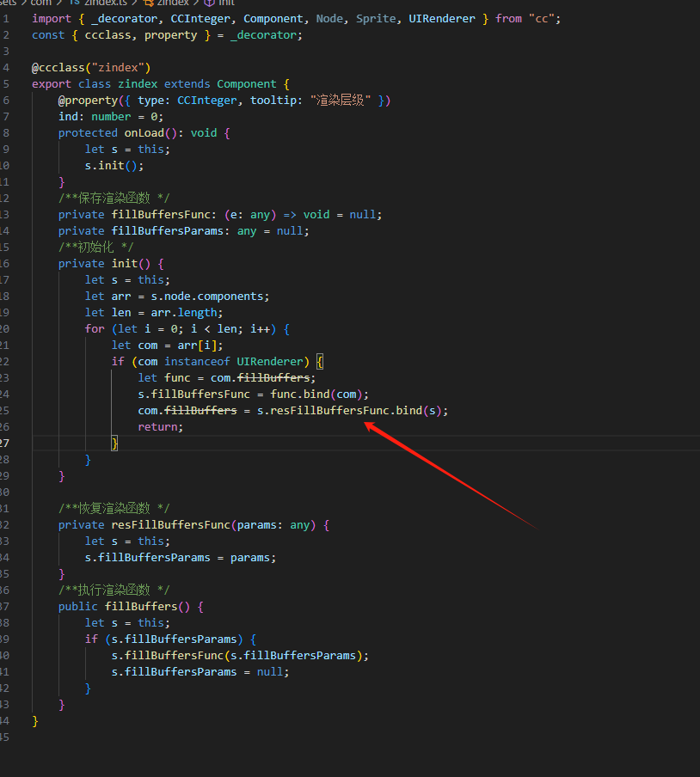Click the "渲染层级" tooltip string

(340, 101)
